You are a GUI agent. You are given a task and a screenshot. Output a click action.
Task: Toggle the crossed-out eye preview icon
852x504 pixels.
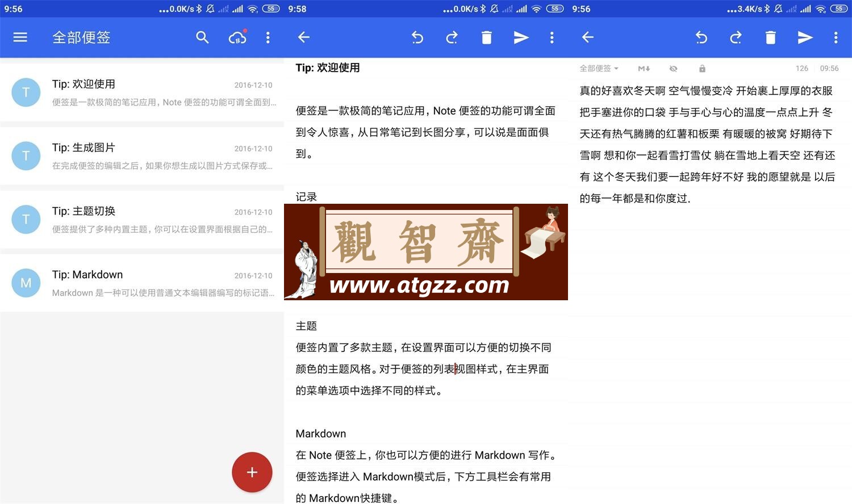coord(673,68)
